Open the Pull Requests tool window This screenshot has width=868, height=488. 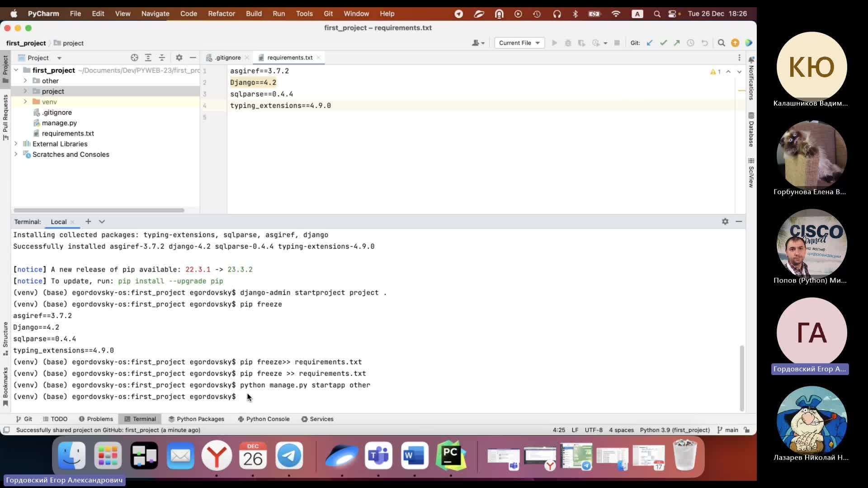click(5, 117)
